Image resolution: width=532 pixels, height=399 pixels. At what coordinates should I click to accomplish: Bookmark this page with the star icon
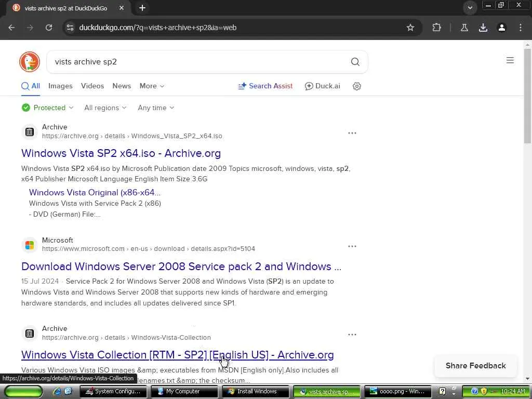click(410, 28)
